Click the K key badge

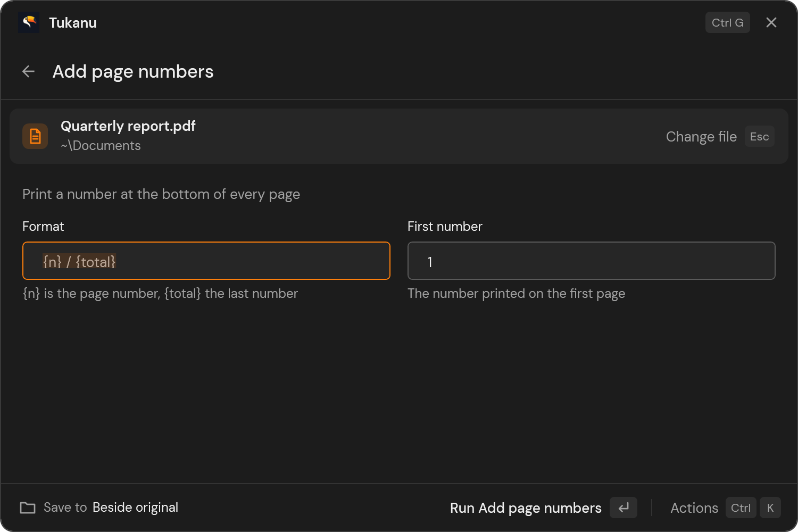(x=770, y=508)
